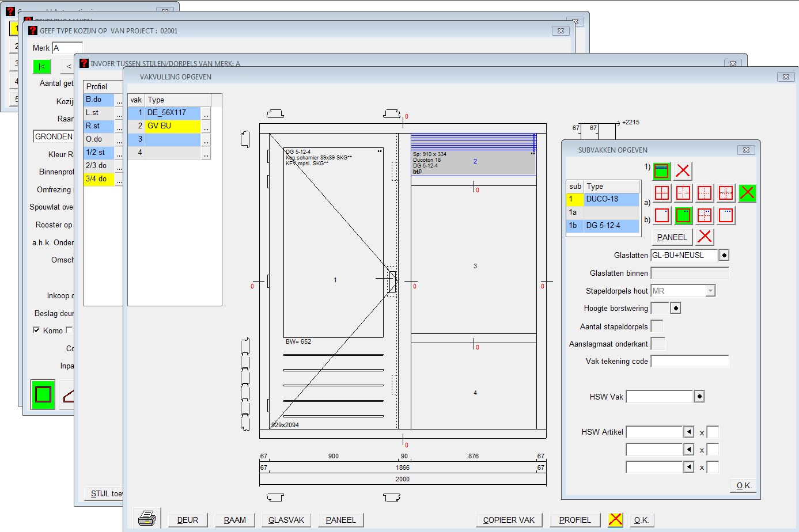Image resolution: width=799 pixels, height=532 pixels.
Task: Click the HSW Vak dot selector button
Action: coord(699,397)
